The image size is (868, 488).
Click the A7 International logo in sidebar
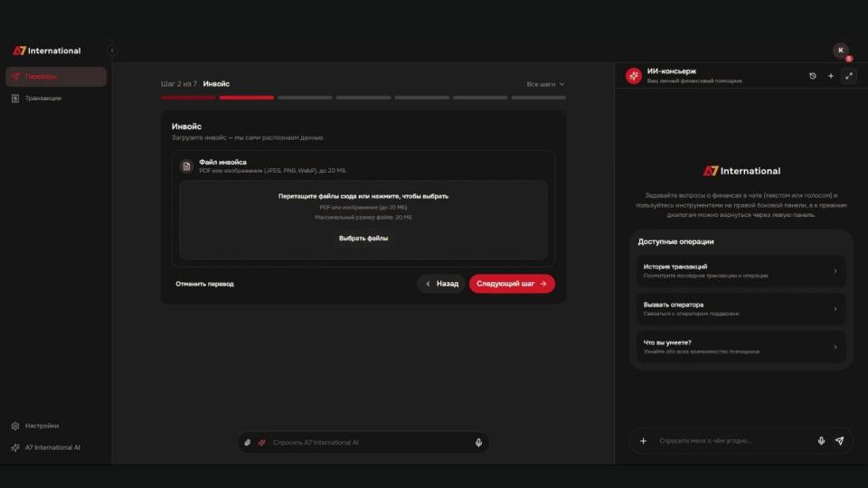click(47, 51)
